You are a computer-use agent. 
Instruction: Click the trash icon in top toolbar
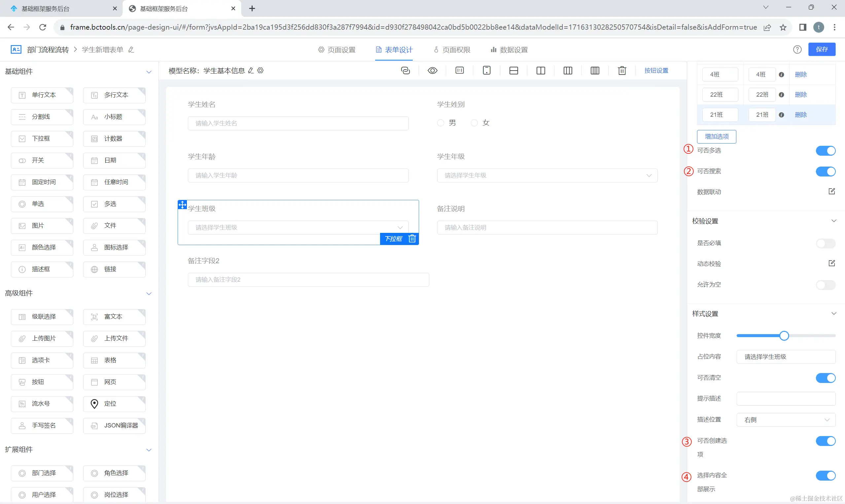point(622,71)
